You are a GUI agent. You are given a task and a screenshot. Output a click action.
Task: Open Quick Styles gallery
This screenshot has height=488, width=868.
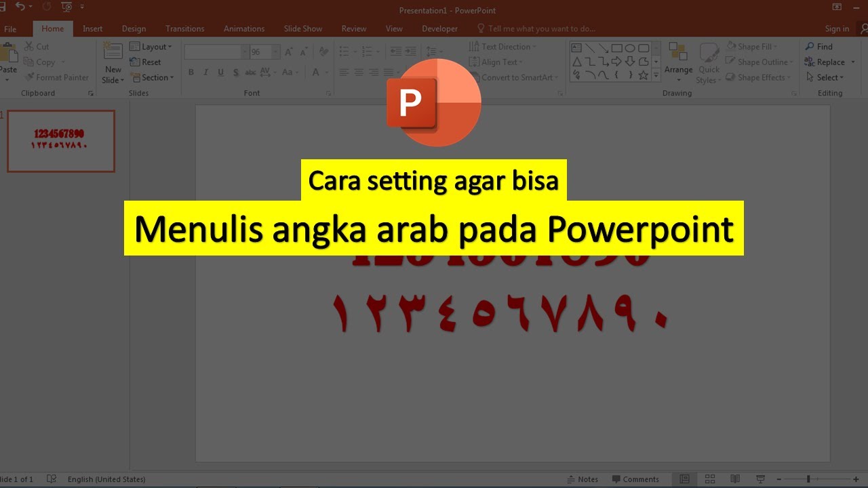point(709,62)
